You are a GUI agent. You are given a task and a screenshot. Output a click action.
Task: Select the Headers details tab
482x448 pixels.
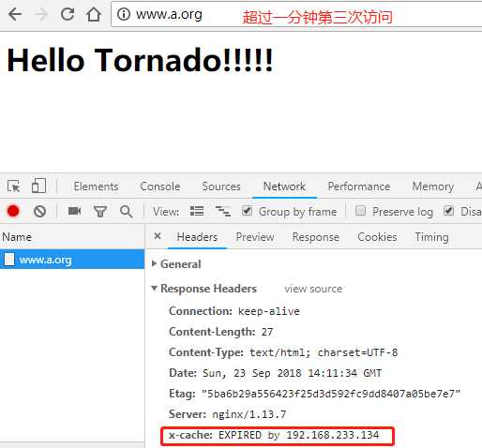(197, 237)
